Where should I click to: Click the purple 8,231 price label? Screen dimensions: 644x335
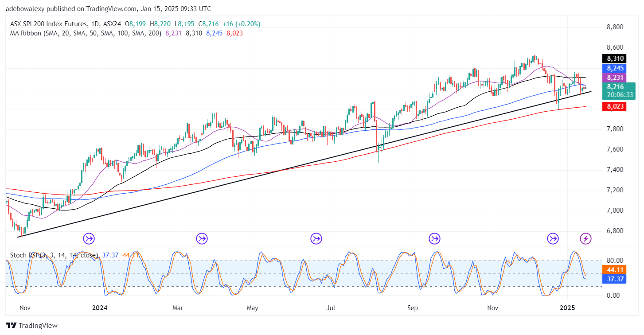click(615, 78)
